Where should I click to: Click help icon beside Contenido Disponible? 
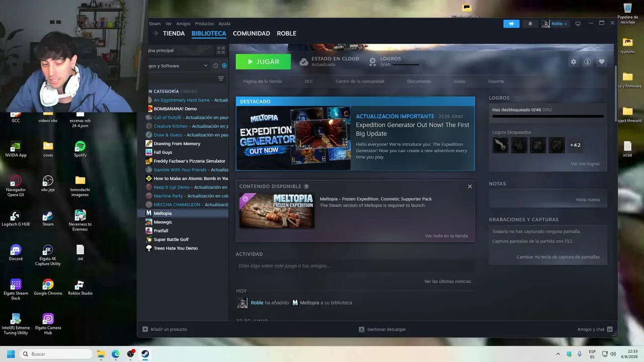point(306,187)
